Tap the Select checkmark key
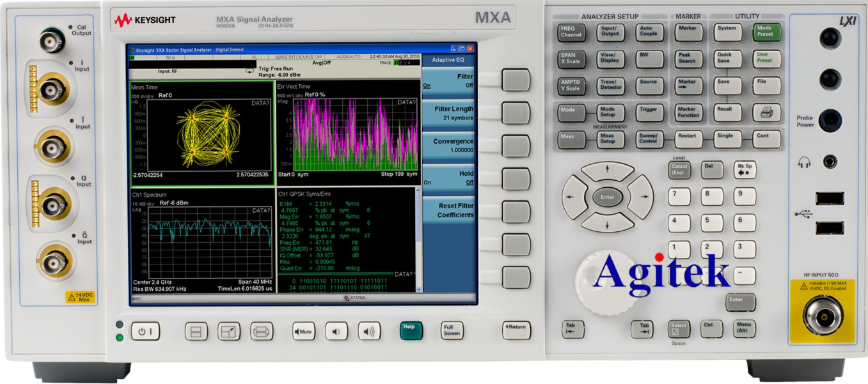The height and width of the screenshot is (384, 868). [679, 329]
